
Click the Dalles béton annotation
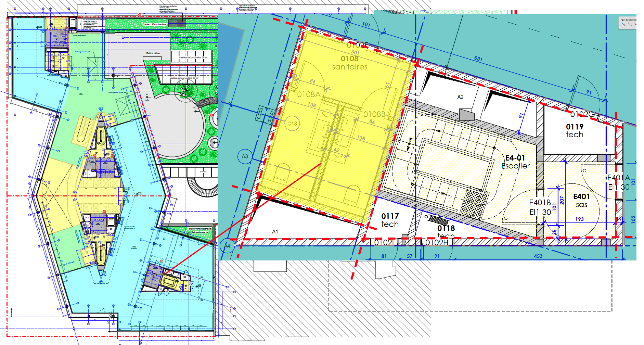(x=153, y=53)
